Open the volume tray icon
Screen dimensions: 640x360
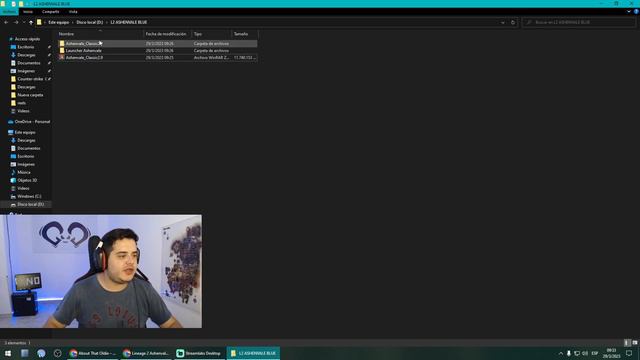[x=585, y=353]
